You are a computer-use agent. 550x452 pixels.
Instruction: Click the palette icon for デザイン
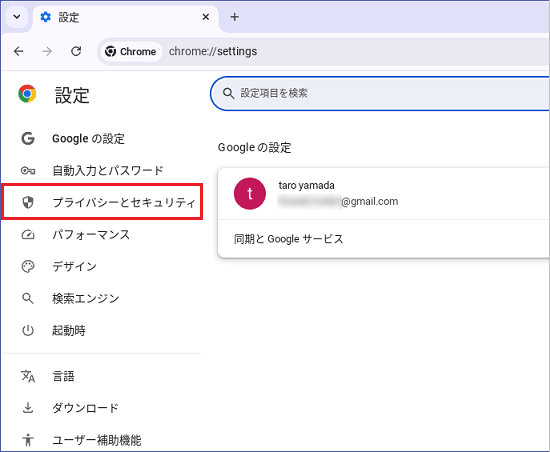(x=28, y=267)
